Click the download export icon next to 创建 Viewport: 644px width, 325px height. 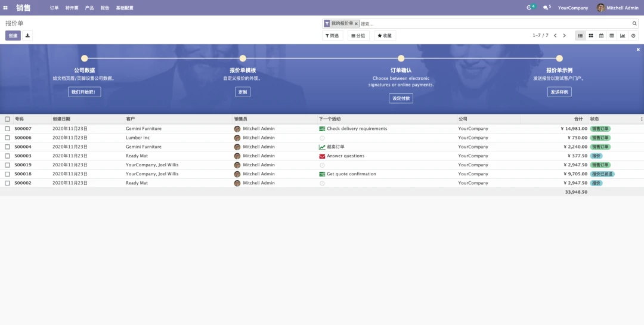[x=27, y=36]
